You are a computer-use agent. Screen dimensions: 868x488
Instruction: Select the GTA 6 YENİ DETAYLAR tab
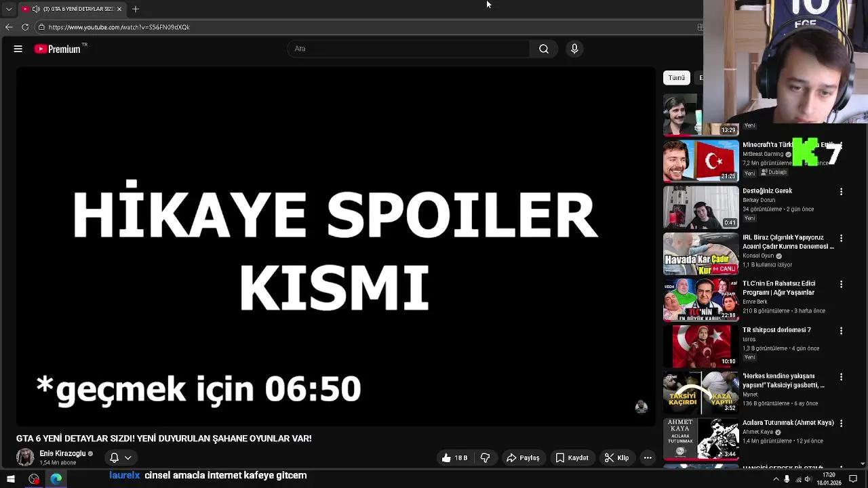tap(73, 9)
